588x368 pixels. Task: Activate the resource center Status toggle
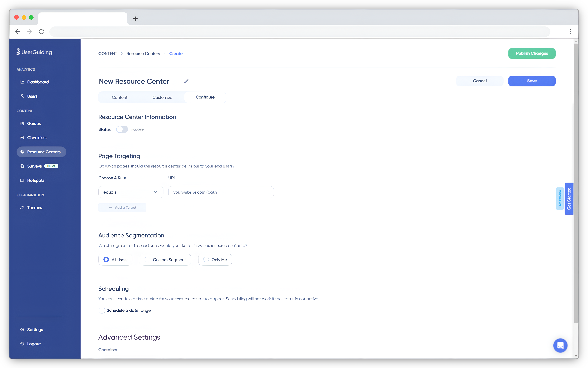122,129
